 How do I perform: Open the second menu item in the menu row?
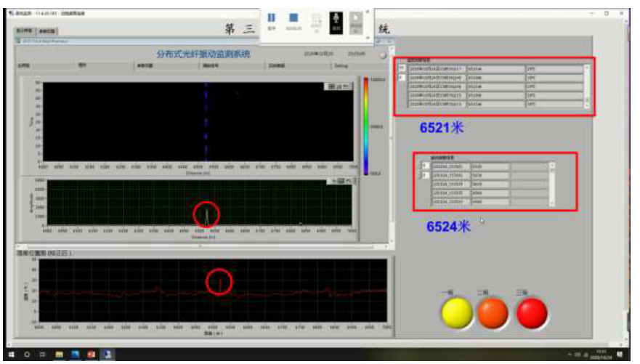point(82,65)
